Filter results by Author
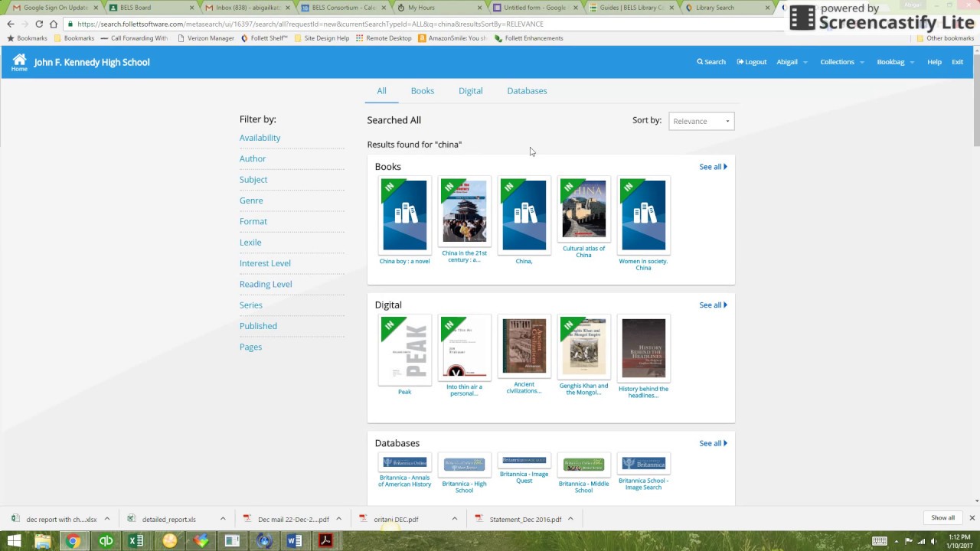 click(x=253, y=158)
